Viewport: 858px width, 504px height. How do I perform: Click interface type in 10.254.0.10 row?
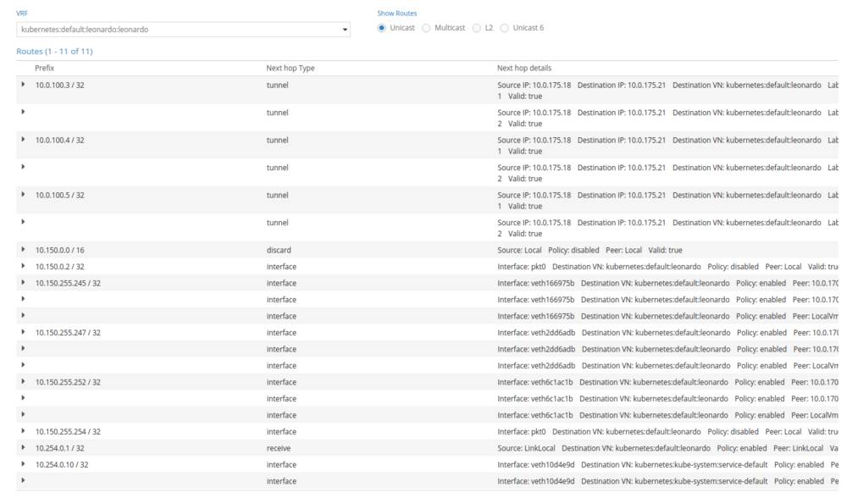click(x=281, y=464)
